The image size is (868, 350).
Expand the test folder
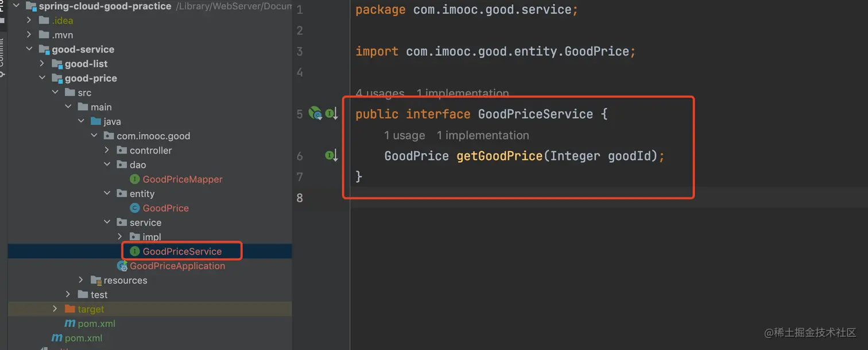pyautogui.click(x=68, y=295)
